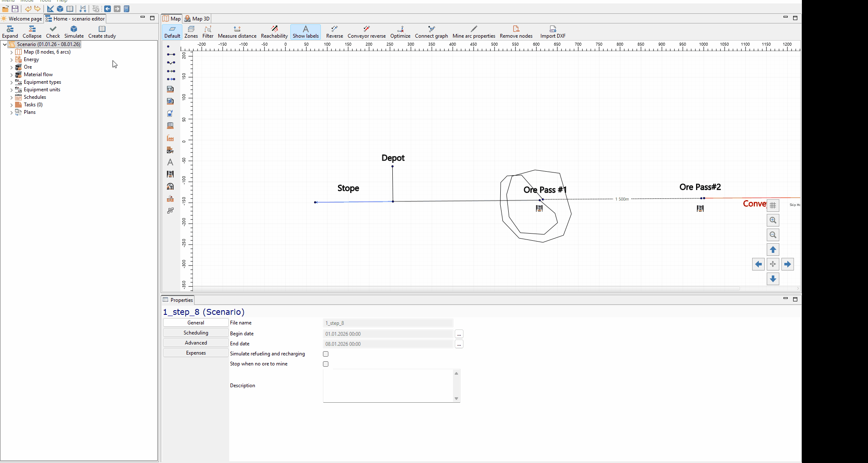Switch to the Map 3D tab
Image resolution: width=868 pixels, height=463 pixels.
pyautogui.click(x=197, y=19)
